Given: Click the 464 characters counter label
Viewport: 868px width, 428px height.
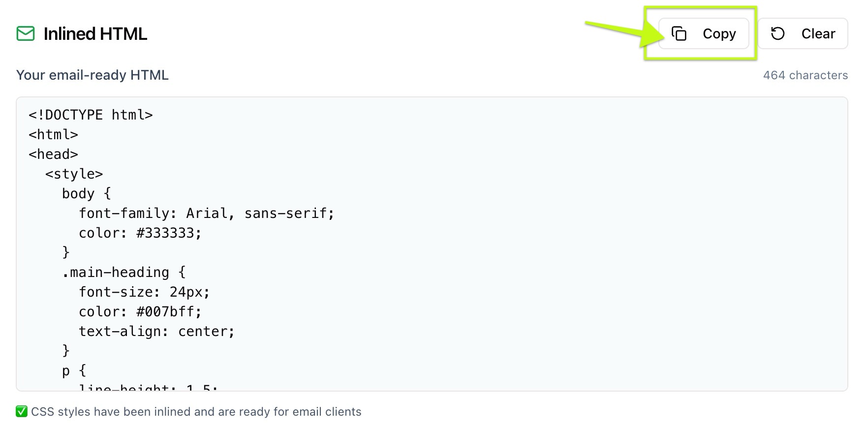Looking at the screenshot, I should click(805, 75).
